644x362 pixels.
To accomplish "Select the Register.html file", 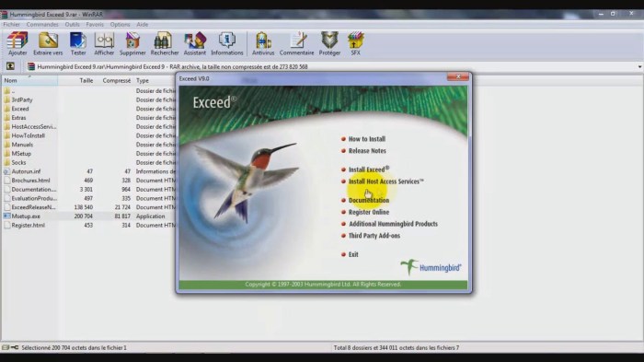I will pos(28,226).
